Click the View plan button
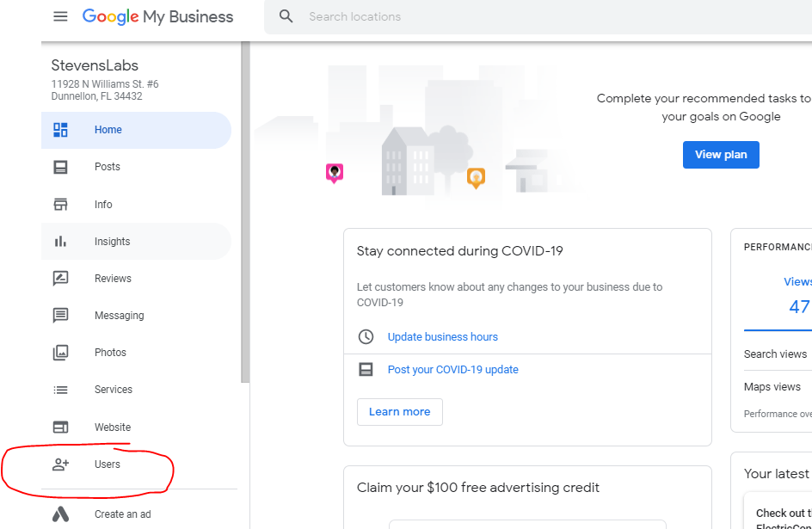 (721, 155)
